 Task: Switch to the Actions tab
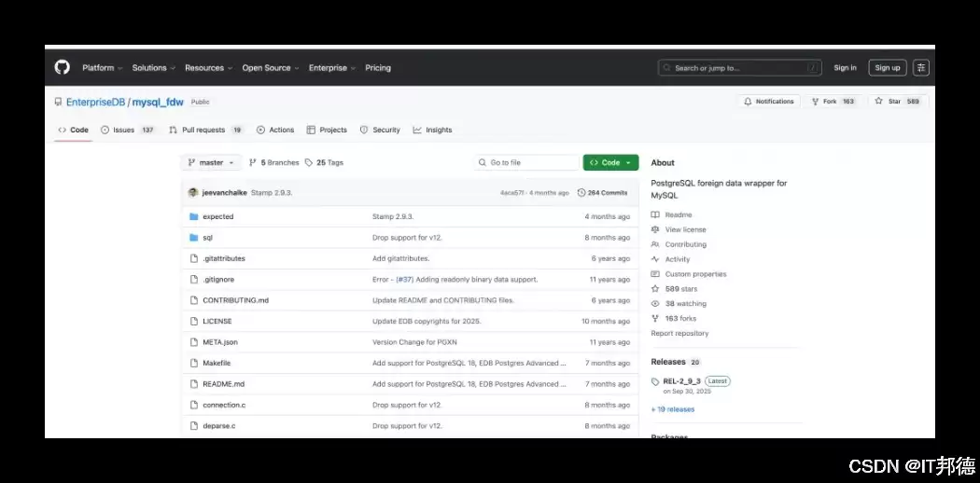pos(275,130)
